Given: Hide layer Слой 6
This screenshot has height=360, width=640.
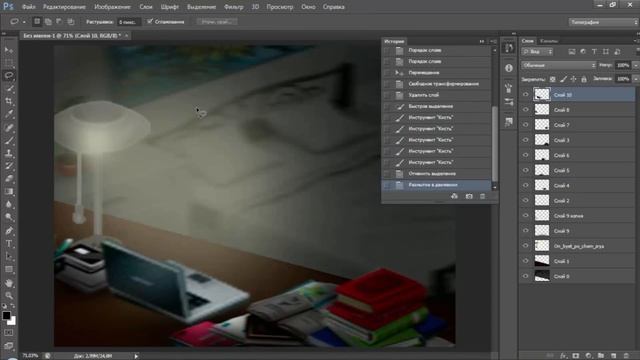Looking at the screenshot, I should pos(526,155).
